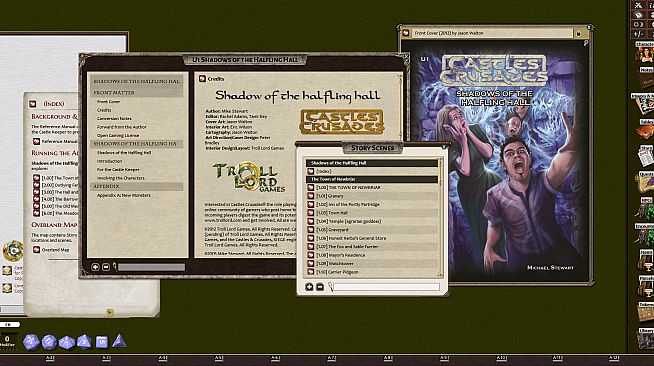Click the Story Scenes search field
The width and height of the screenshot is (654, 366).
[x=386, y=287]
